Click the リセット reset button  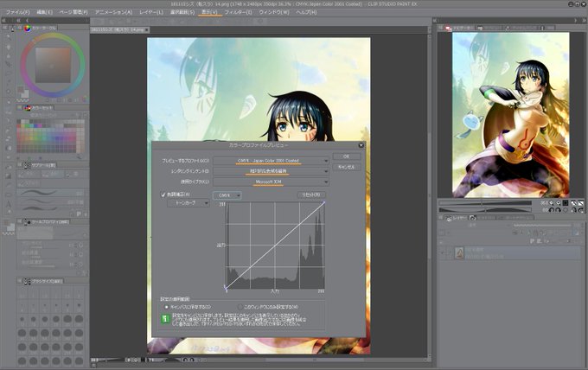pos(311,195)
